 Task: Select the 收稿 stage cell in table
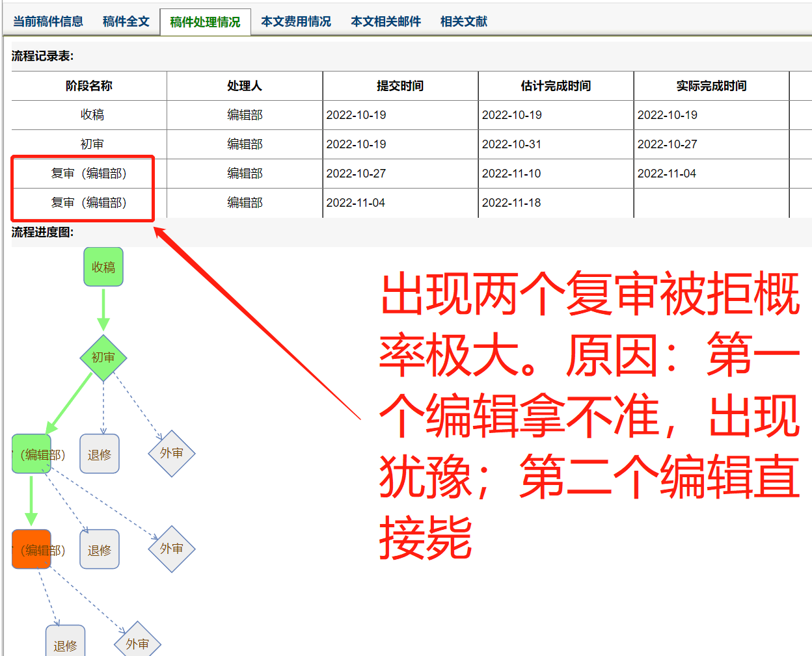pos(92,115)
